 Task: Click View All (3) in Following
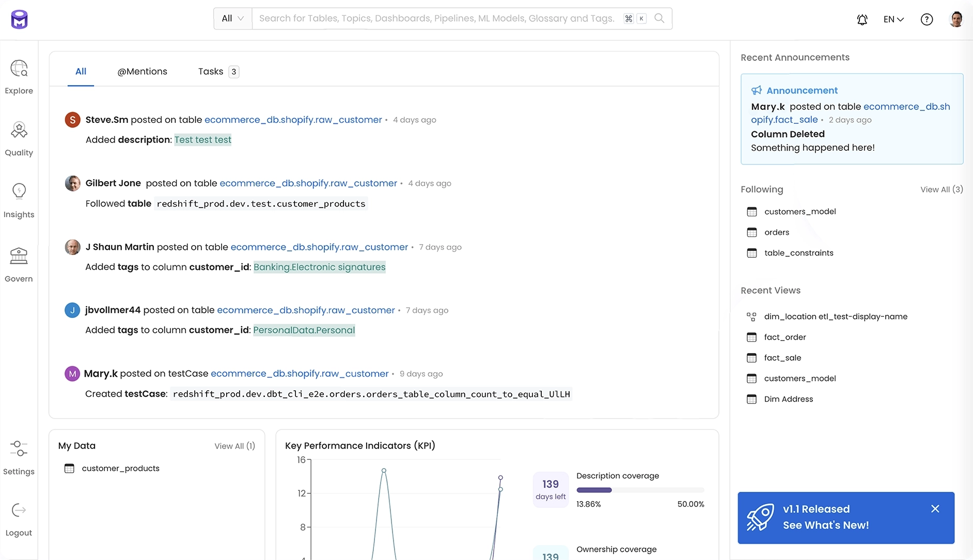tap(941, 189)
